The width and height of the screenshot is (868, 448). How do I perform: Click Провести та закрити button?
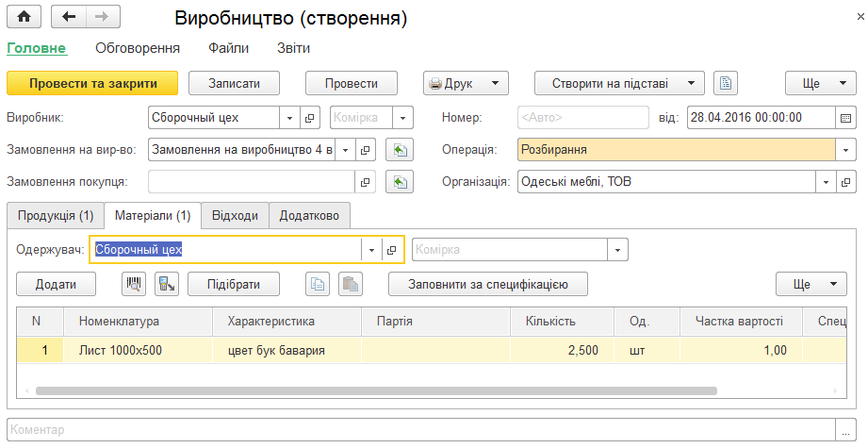coord(92,84)
